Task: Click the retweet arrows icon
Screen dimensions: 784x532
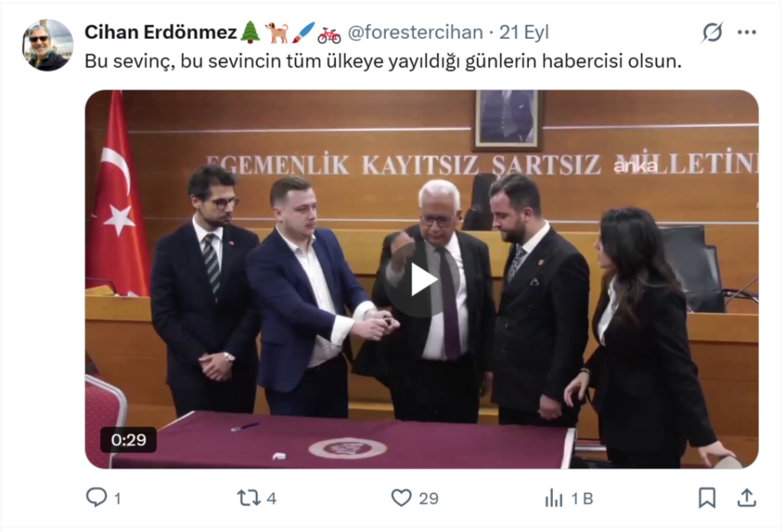Action: pyautogui.click(x=249, y=498)
